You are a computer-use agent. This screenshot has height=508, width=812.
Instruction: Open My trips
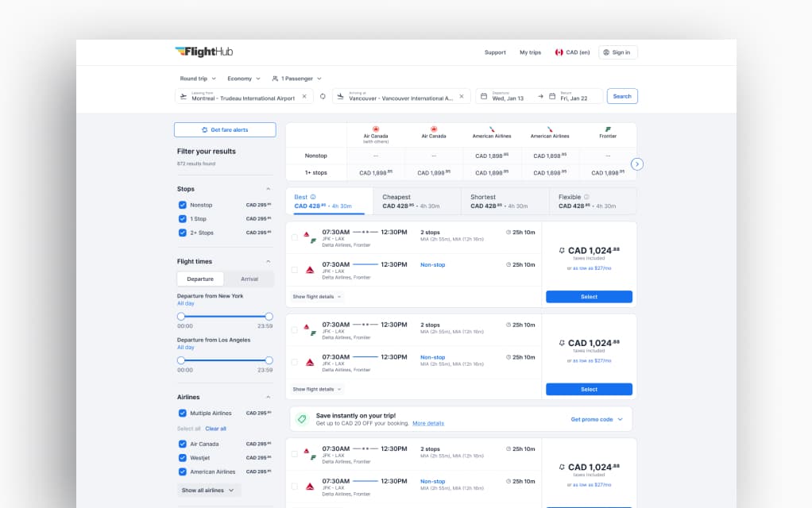(530, 52)
